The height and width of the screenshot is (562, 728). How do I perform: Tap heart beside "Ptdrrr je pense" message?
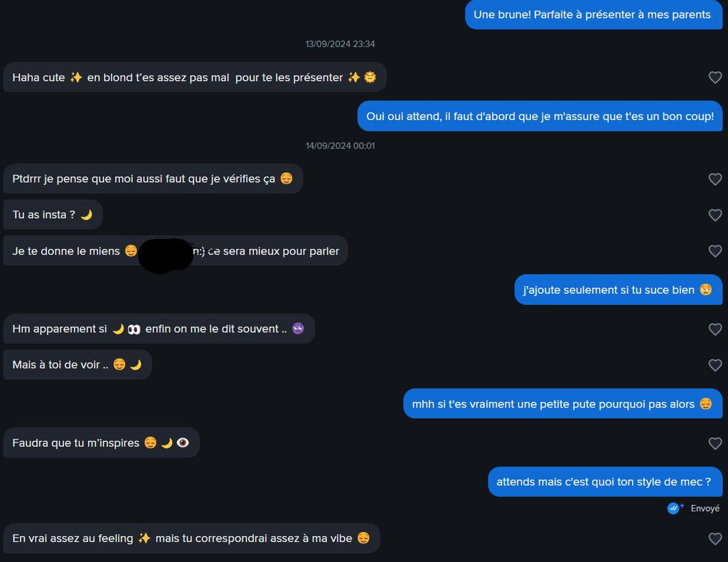715,179
